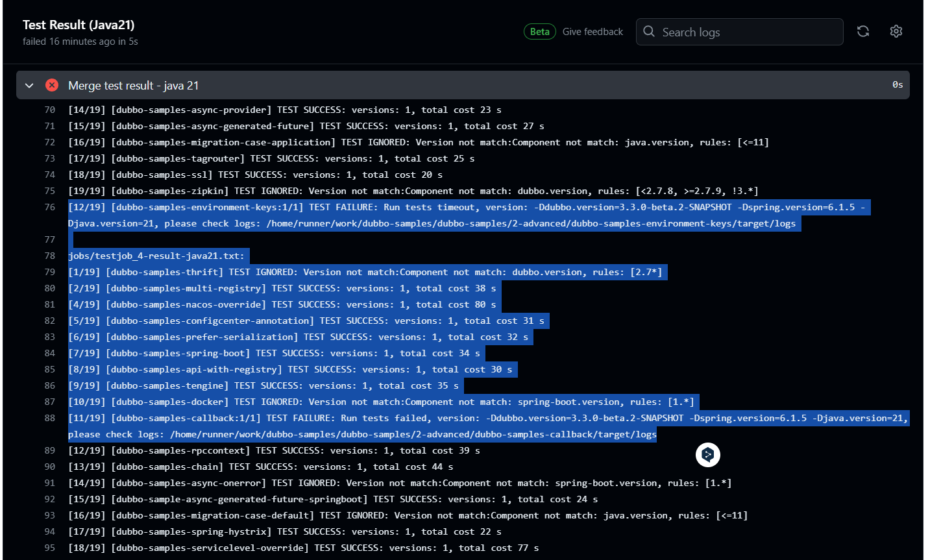Screen dimensions: 941x560
Task: Click the refresh logs icon
Action: (x=862, y=31)
